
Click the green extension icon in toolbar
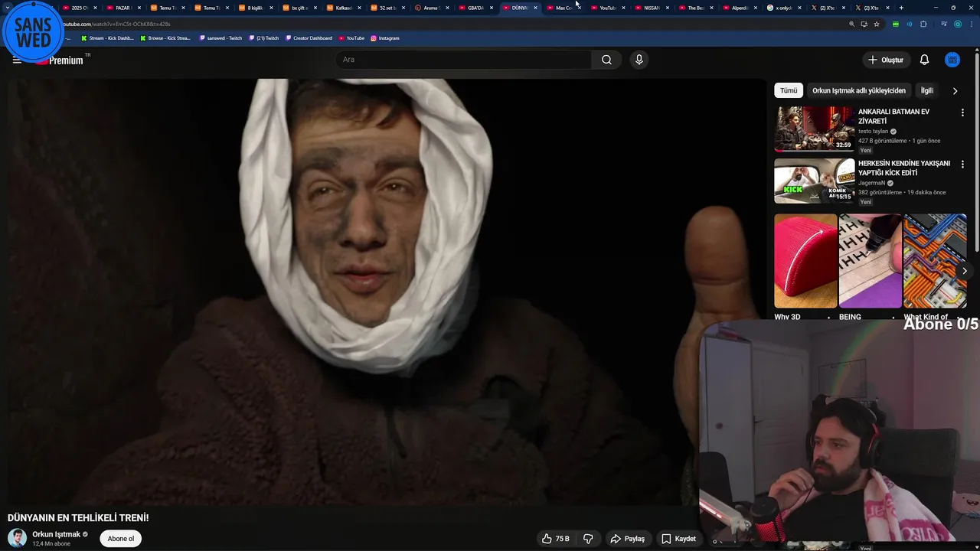pyautogui.click(x=895, y=24)
